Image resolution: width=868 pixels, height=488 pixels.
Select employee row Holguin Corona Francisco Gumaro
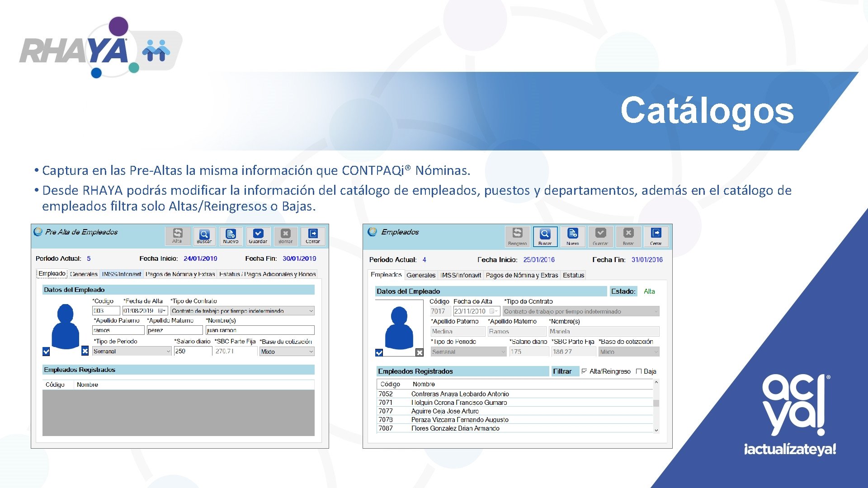point(514,403)
